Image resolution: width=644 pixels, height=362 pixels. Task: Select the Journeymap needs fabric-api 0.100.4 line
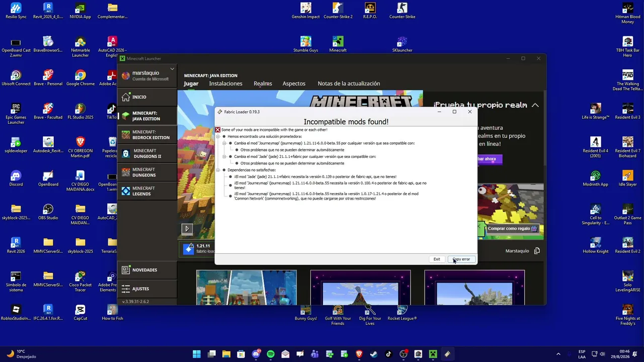[330, 185]
